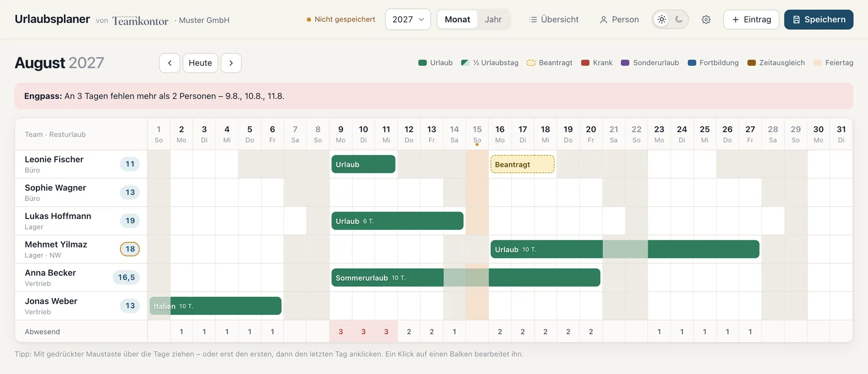Go to next month arrow
Image resolution: width=868 pixels, height=374 pixels.
[231, 63]
